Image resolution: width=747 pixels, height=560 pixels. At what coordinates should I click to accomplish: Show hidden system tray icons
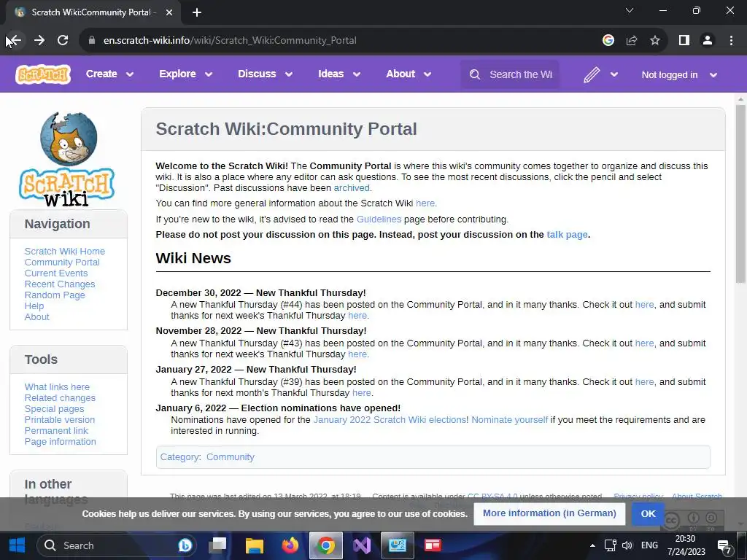tap(592, 545)
